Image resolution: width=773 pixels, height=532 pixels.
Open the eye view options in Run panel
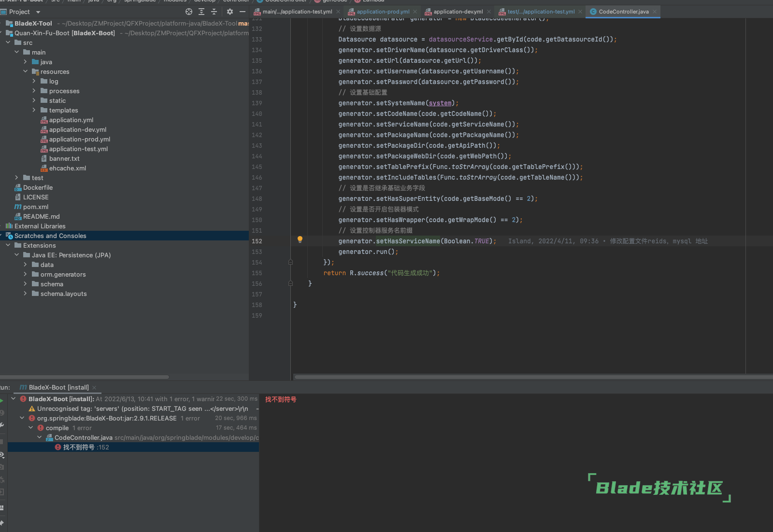(x=2, y=455)
